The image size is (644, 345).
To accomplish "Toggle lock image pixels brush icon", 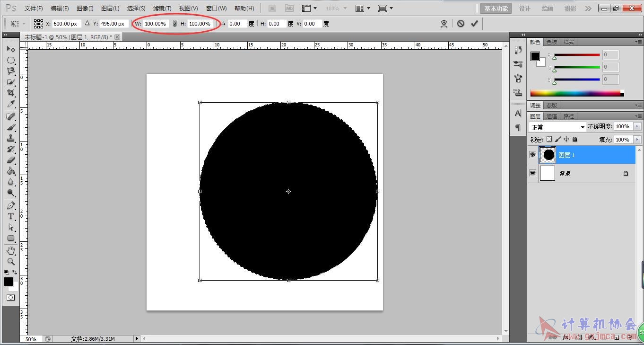I will pos(557,140).
